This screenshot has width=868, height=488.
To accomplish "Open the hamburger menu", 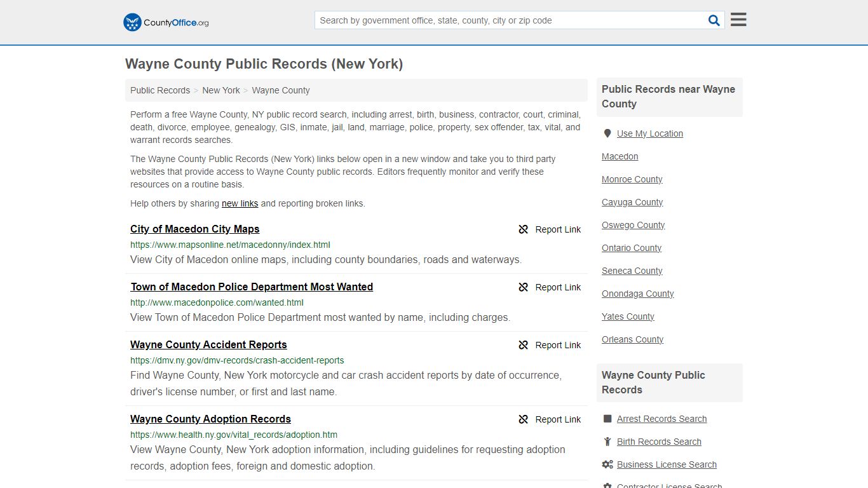I will coord(738,20).
